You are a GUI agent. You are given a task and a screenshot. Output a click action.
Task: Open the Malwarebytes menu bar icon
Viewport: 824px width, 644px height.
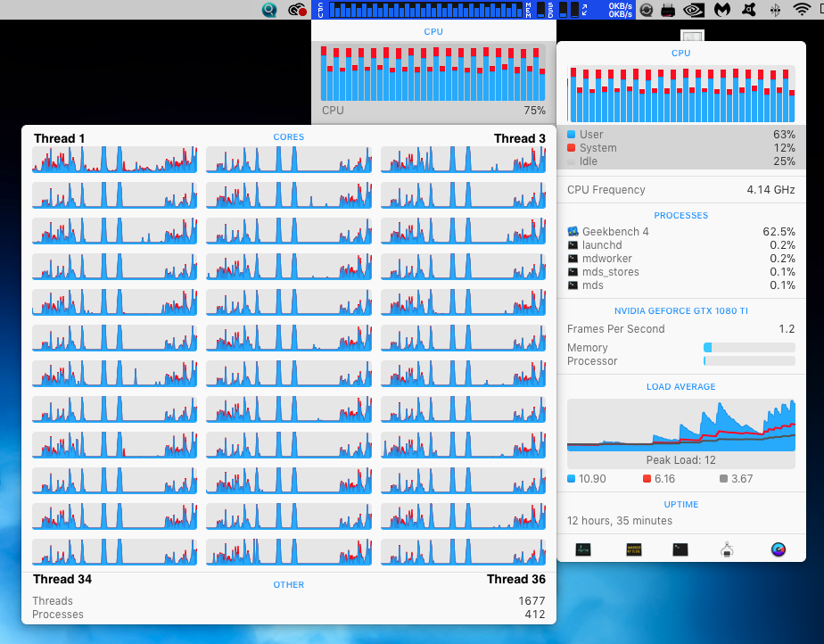point(722,10)
